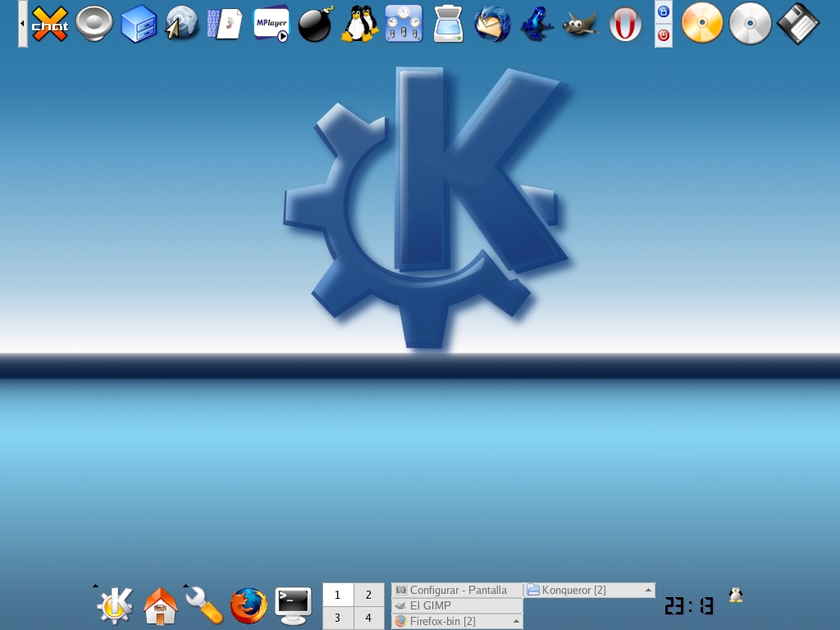The image size is (840, 630).
Task: Click the digital clock showing 23:13
Action: 689,606
